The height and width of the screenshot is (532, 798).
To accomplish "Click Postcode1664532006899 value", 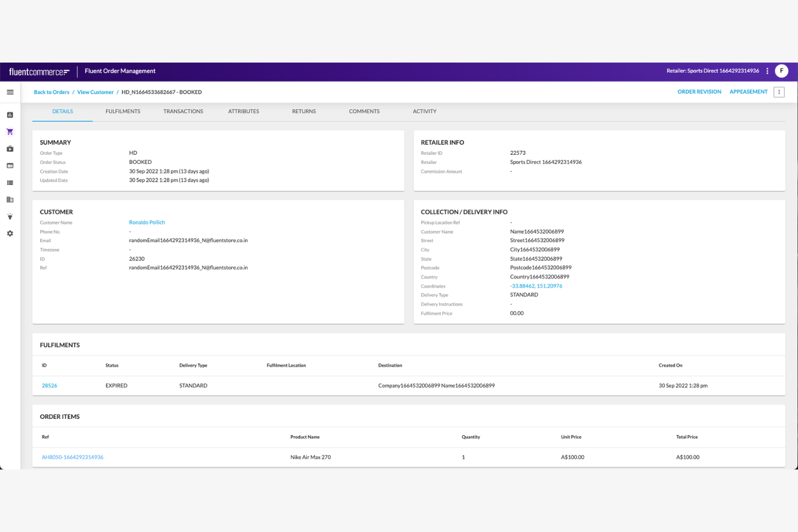I will coord(541,267).
